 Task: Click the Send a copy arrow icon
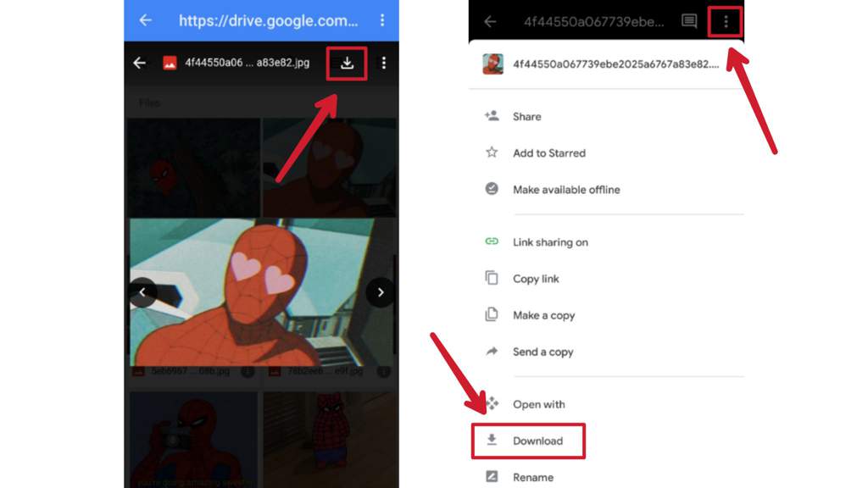tap(492, 351)
